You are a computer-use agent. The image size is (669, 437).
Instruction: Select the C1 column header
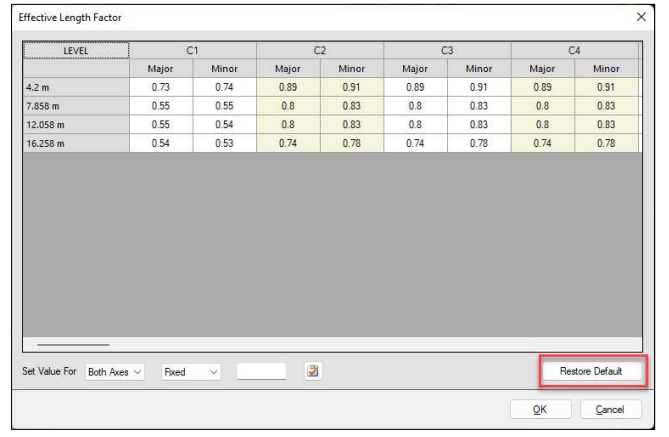click(192, 50)
